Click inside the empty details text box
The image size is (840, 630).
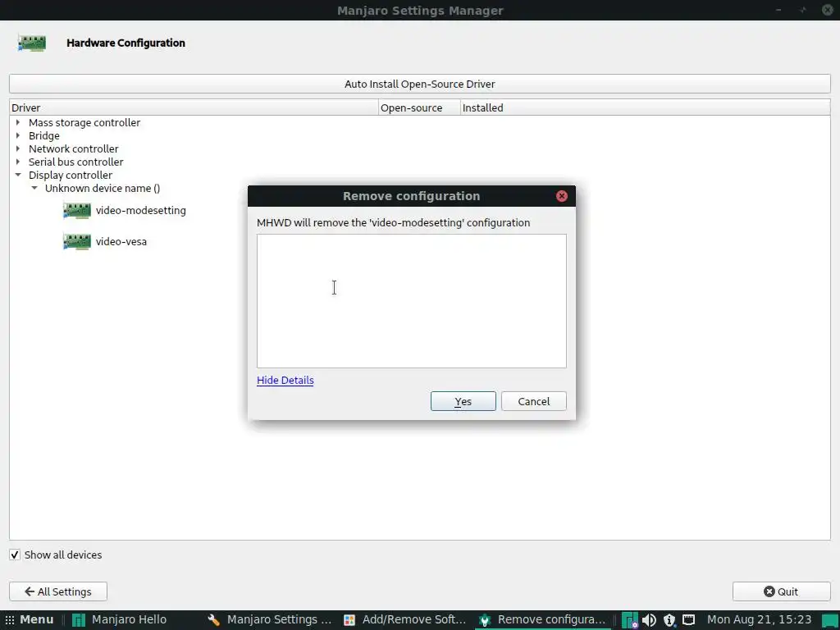pyautogui.click(x=412, y=301)
